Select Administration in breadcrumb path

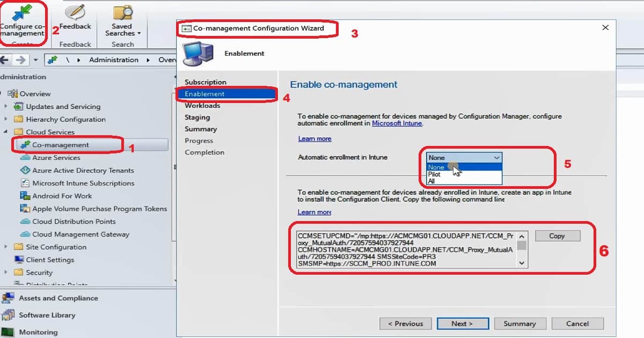(114, 60)
